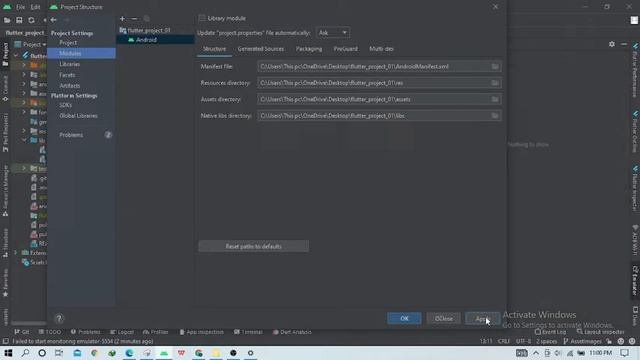Open the Emulator side panel

tap(635, 281)
